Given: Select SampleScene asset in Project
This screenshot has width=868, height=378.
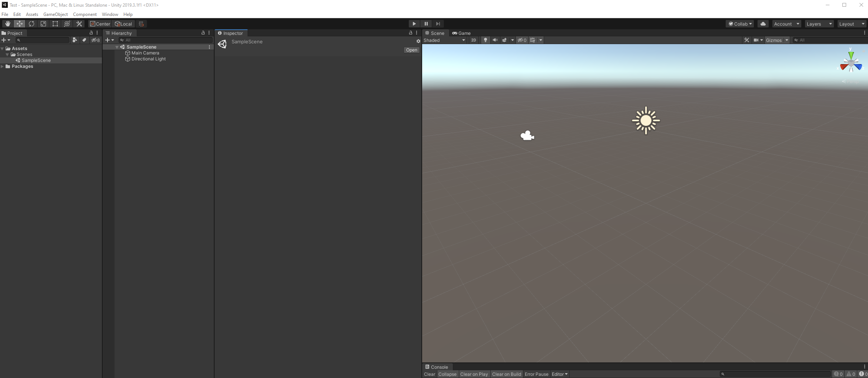Looking at the screenshot, I should [x=51, y=60].
